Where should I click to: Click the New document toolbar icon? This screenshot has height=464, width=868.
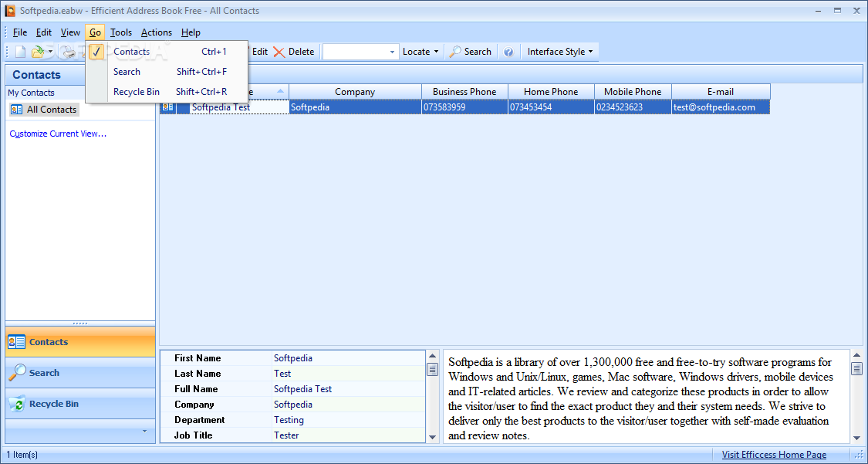[21, 52]
